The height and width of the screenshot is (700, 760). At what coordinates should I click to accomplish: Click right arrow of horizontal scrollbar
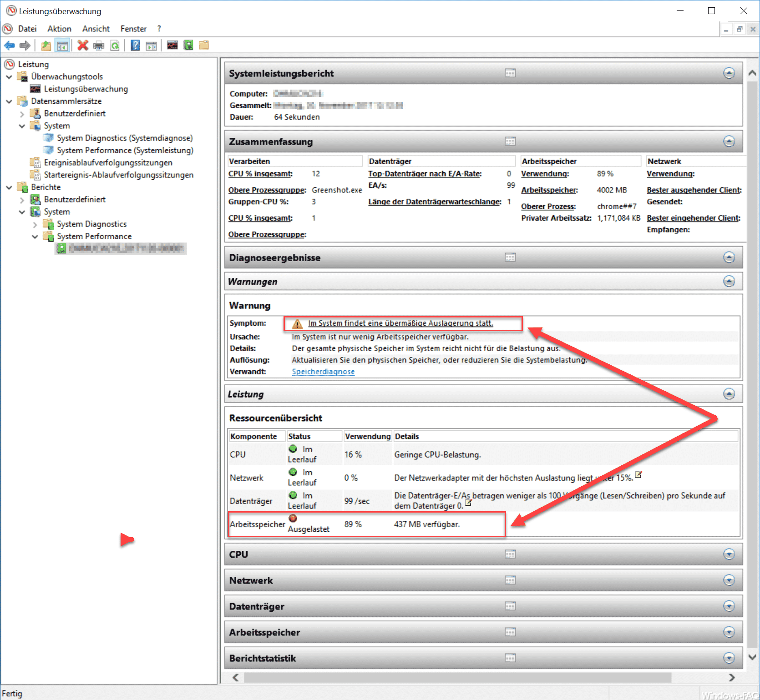pos(731,677)
